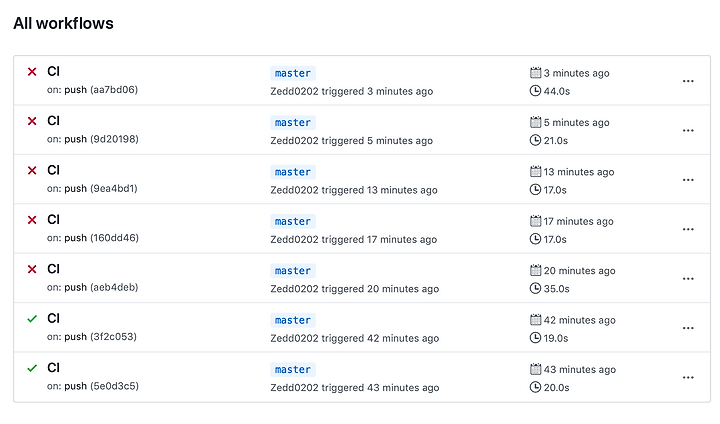The height and width of the screenshot is (424, 720).
Task: Open the three-dot menu for the aa7bd06 run
Action: (x=688, y=81)
